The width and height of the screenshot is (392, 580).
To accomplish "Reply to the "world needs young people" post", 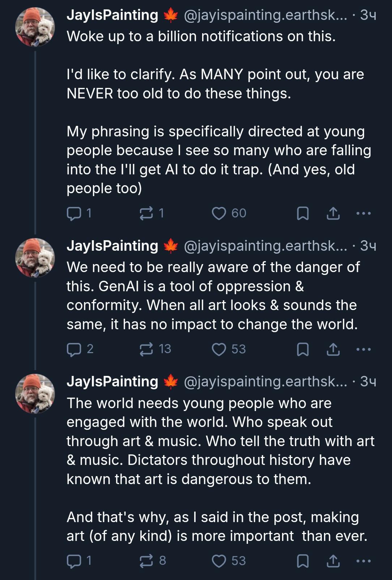I will (74, 561).
